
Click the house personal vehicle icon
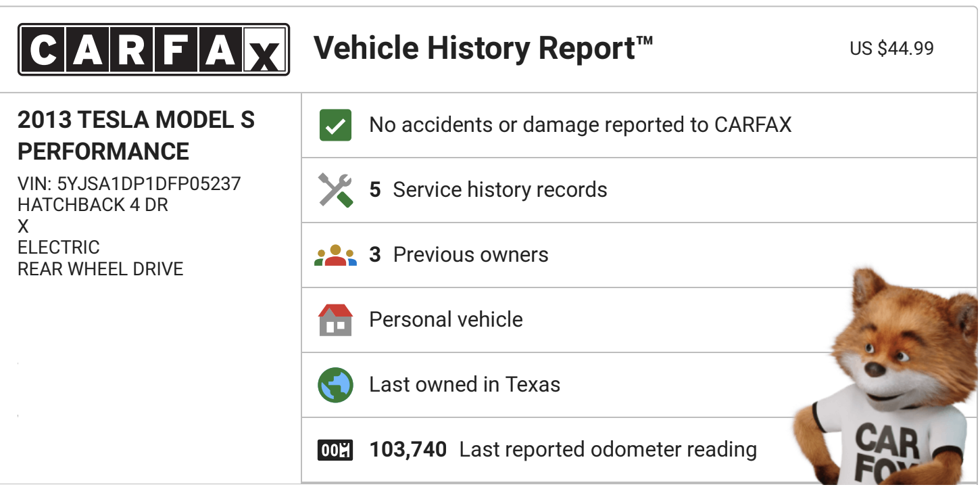point(335,320)
